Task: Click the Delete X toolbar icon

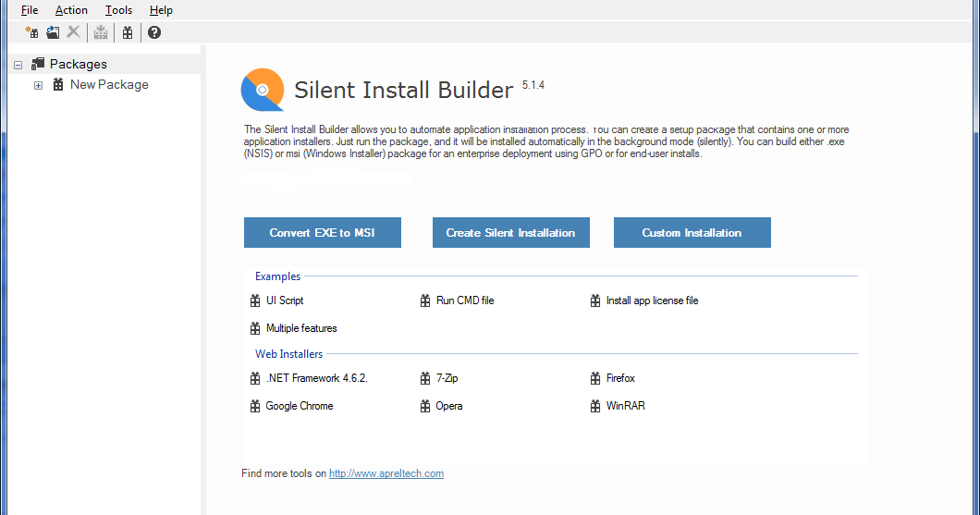Action: coord(73,31)
